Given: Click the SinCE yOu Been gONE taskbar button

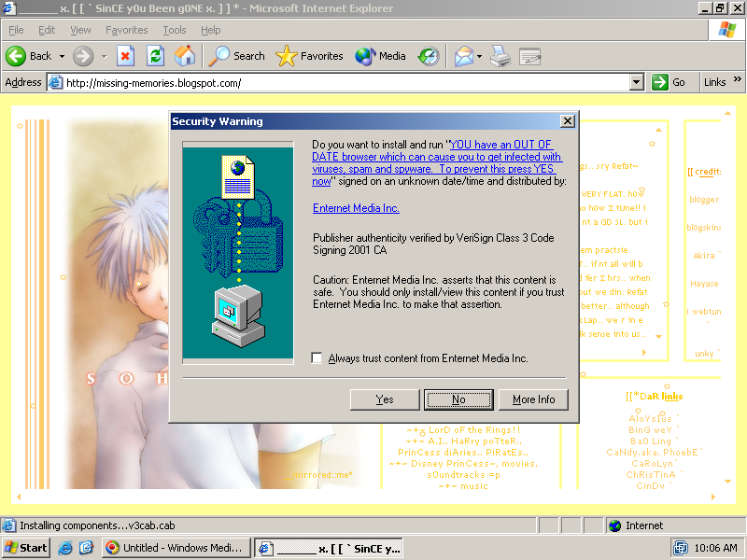Looking at the screenshot, I should [x=330, y=548].
